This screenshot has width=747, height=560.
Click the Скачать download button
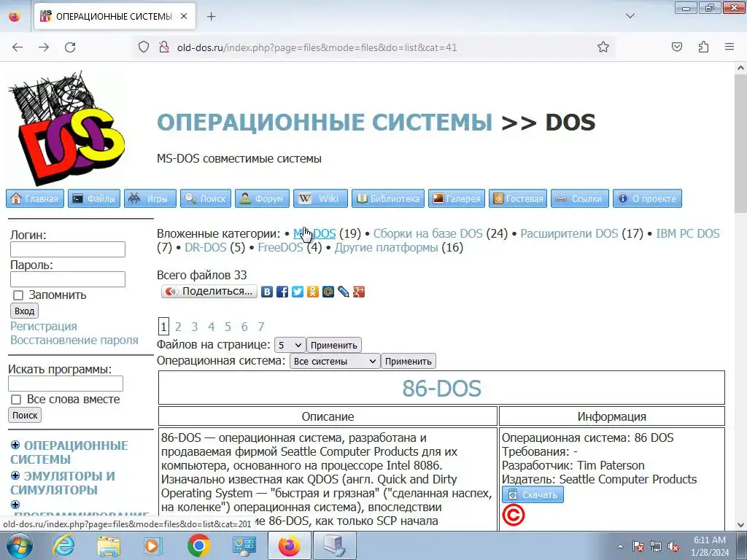533,495
